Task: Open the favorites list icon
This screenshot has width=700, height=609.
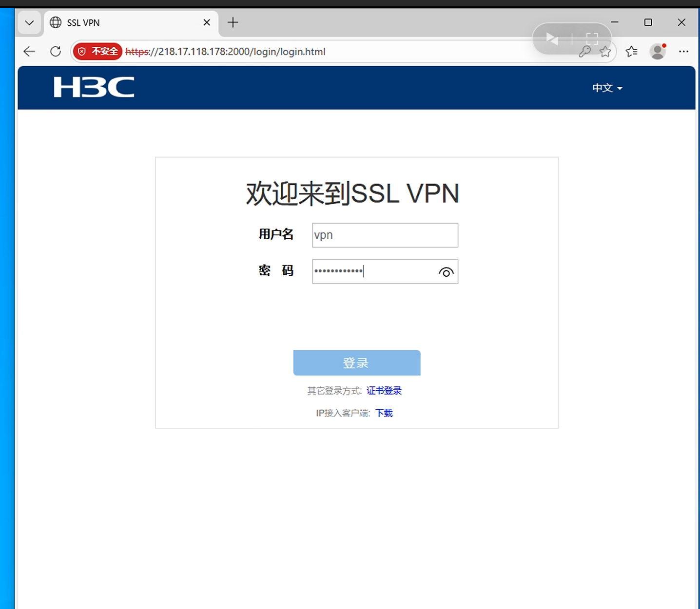Action: (632, 51)
